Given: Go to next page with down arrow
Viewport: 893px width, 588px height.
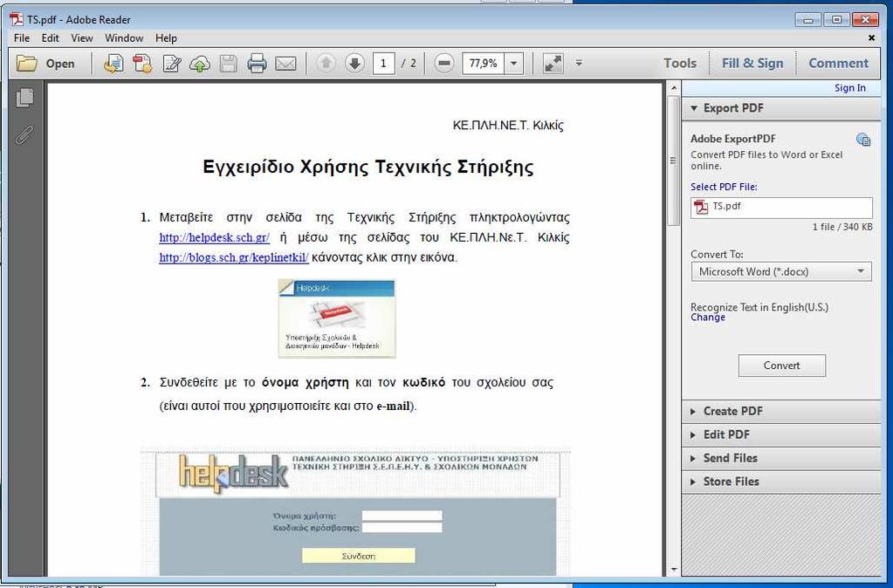Looking at the screenshot, I should tap(354, 63).
